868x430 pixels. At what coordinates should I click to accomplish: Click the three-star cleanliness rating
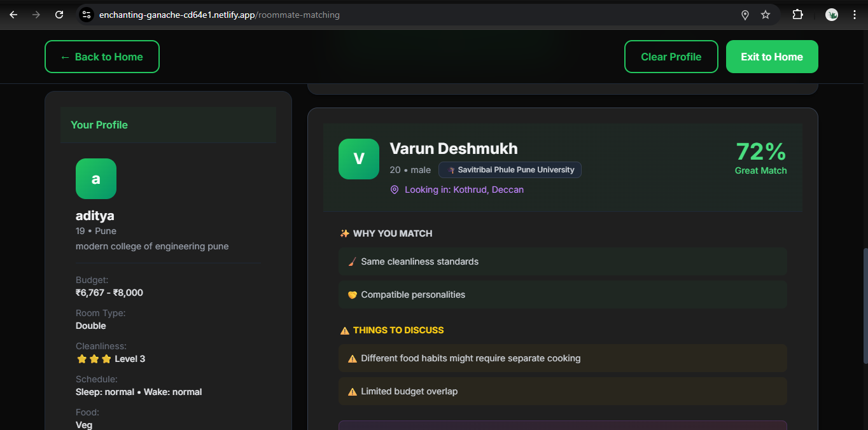[x=94, y=359]
